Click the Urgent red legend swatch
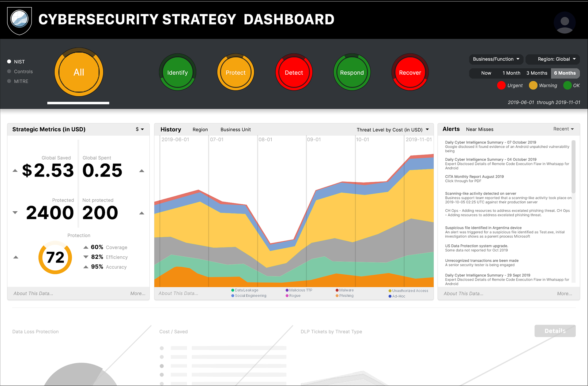 click(x=501, y=85)
